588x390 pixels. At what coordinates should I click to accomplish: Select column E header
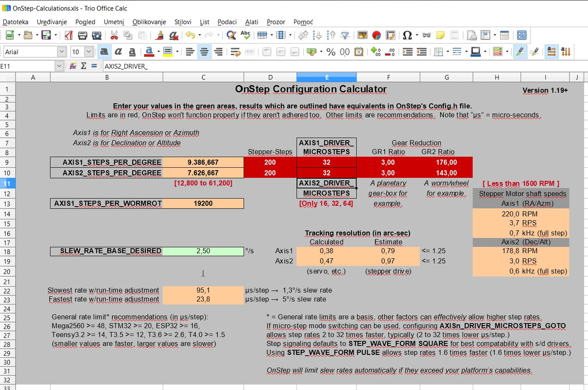point(327,77)
